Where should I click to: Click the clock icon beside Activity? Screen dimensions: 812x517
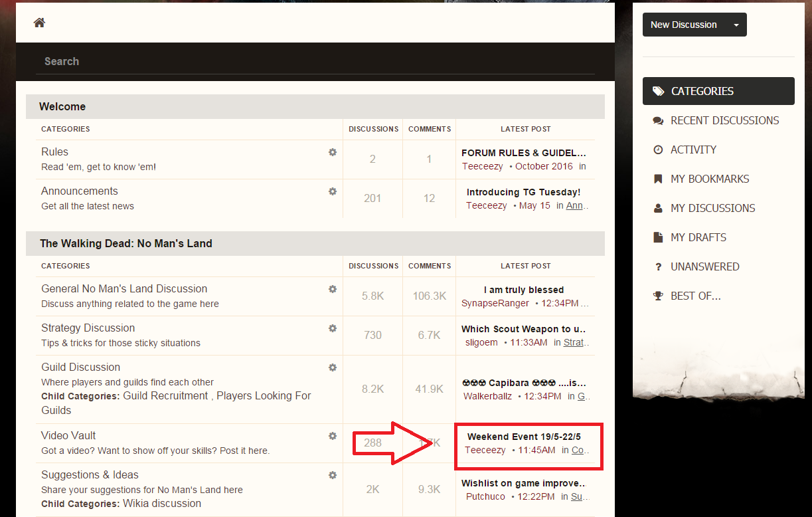[658, 150]
